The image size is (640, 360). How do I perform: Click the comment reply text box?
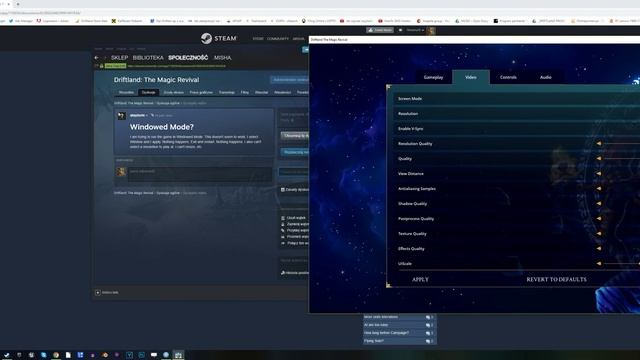coord(200,174)
